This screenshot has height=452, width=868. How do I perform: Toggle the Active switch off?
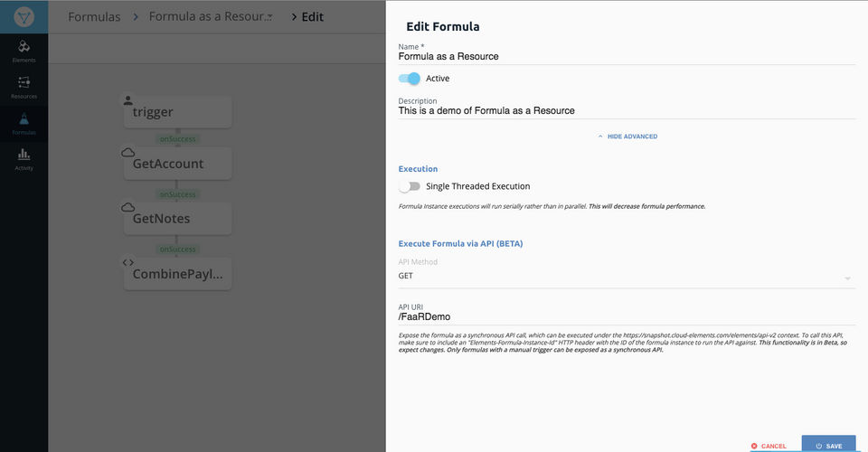(410, 79)
